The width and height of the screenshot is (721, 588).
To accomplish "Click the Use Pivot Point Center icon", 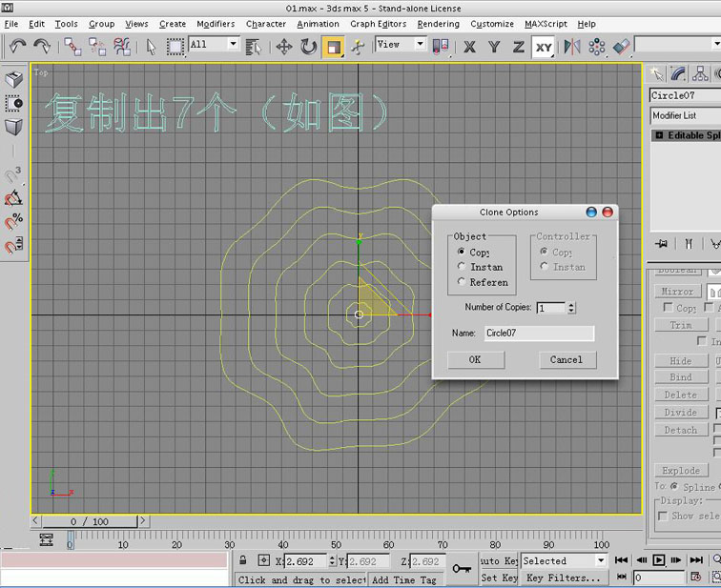I will (x=440, y=47).
